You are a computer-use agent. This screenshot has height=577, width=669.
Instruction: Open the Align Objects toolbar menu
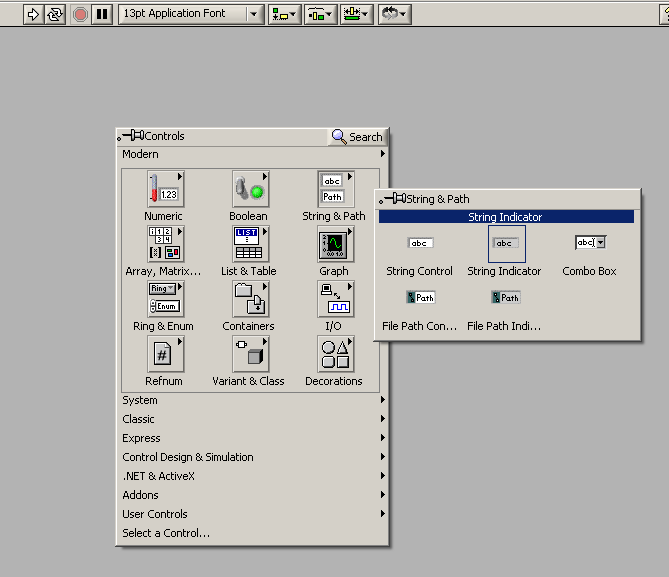(285, 15)
